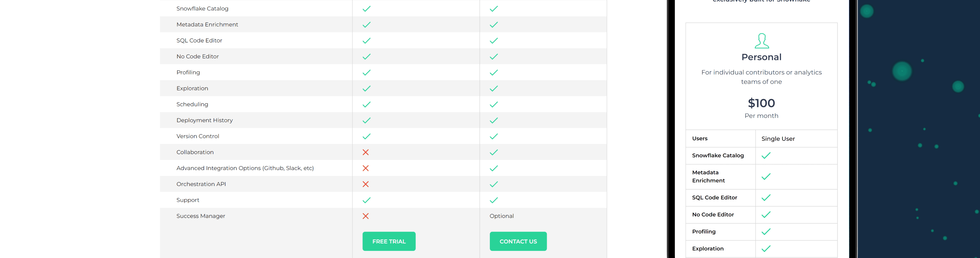Image resolution: width=980 pixels, height=258 pixels.
Task: Click the red X for Success Manager
Action: [366, 216]
